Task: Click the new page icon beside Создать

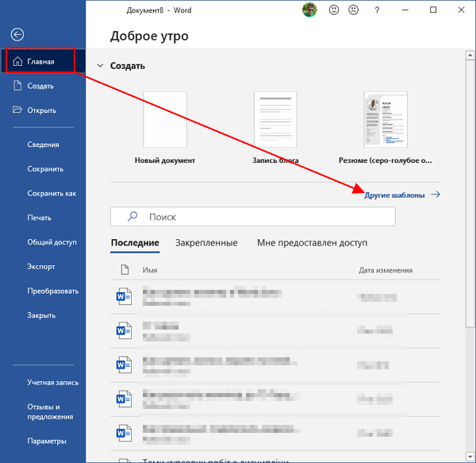Action: 17,86
